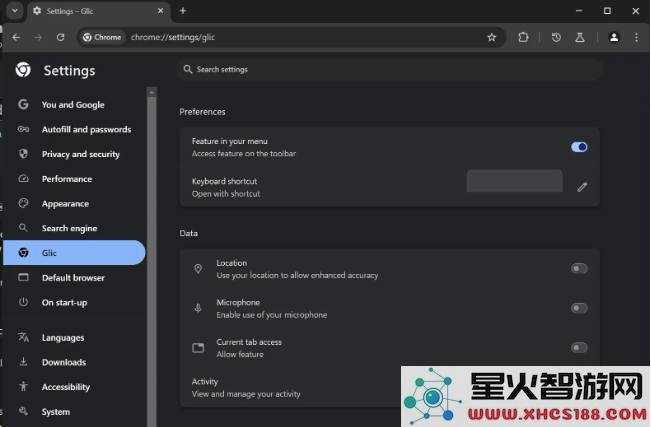Screen dimensions: 651x427
Task: Select the Settings – Glic tab
Action: click(x=99, y=11)
